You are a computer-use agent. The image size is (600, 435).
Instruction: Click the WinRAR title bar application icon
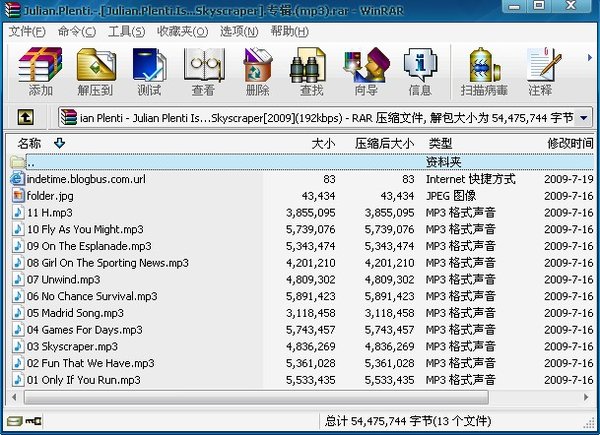click(x=11, y=10)
